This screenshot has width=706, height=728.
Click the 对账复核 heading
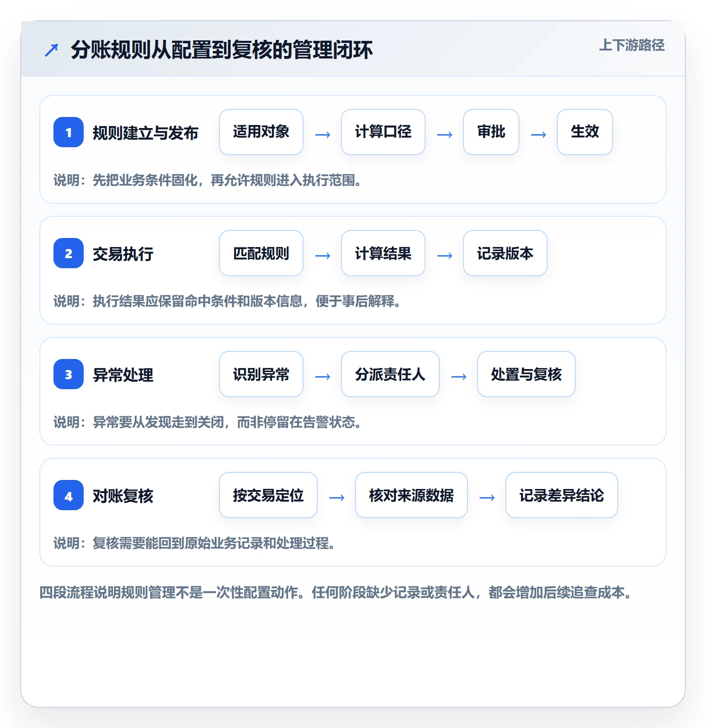coord(123,496)
